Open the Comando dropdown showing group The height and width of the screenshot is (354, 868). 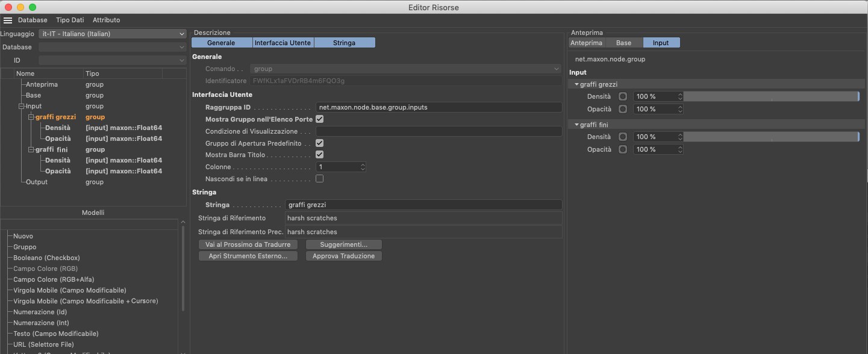(x=407, y=69)
